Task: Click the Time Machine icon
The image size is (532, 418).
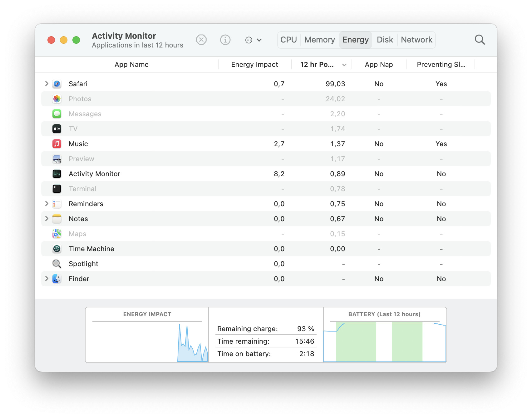Action: [57, 249]
